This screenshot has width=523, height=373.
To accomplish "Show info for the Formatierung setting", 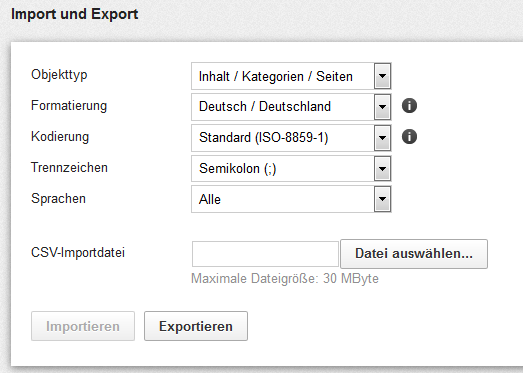I will click(409, 106).
